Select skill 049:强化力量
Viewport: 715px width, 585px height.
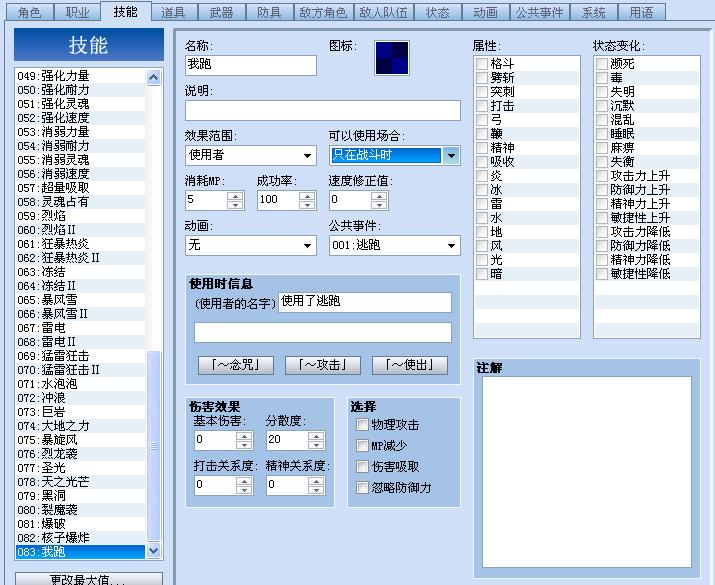click(x=80, y=76)
